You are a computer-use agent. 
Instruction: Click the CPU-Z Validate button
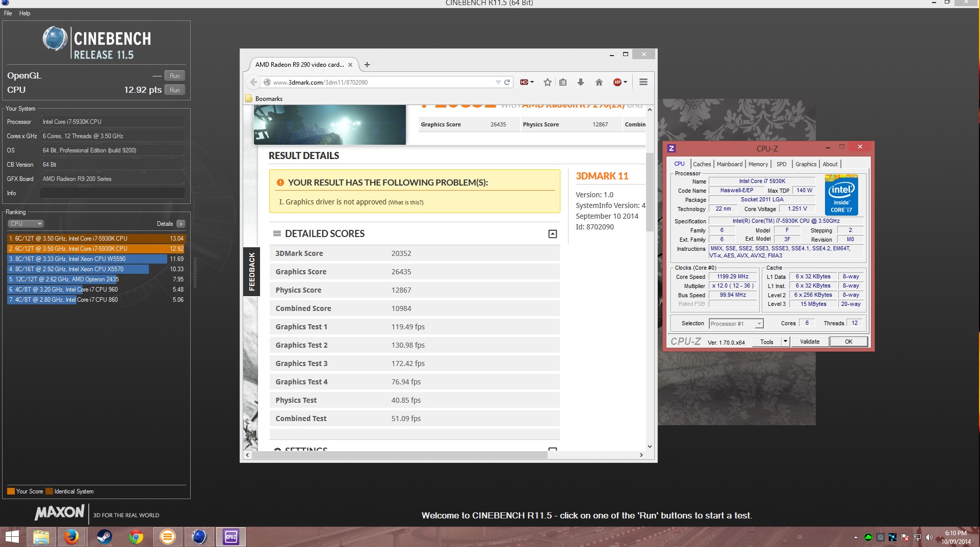click(810, 342)
